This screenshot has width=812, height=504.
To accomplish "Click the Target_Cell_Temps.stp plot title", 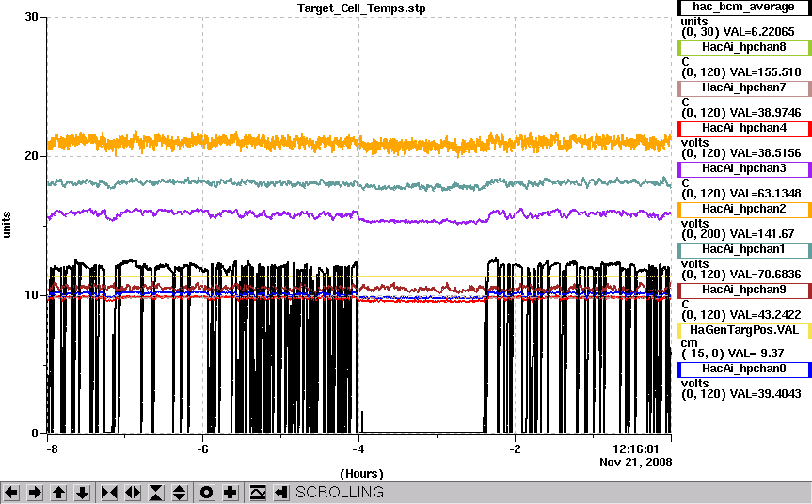I will 361,8.
